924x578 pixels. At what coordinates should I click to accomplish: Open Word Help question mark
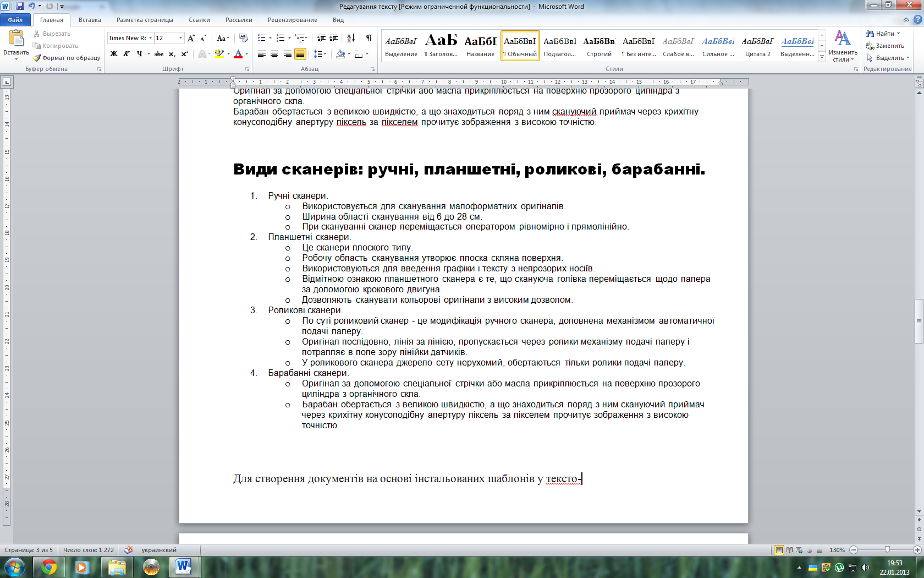coord(917,19)
